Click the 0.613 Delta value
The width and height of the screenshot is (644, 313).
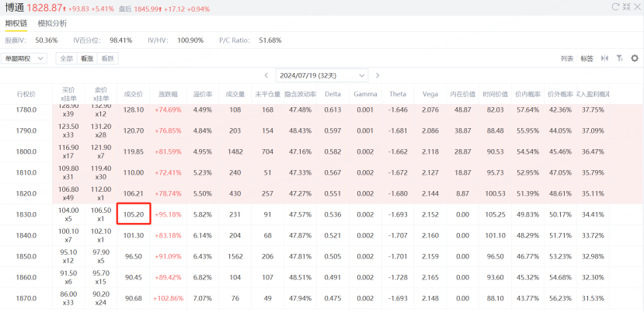332,110
